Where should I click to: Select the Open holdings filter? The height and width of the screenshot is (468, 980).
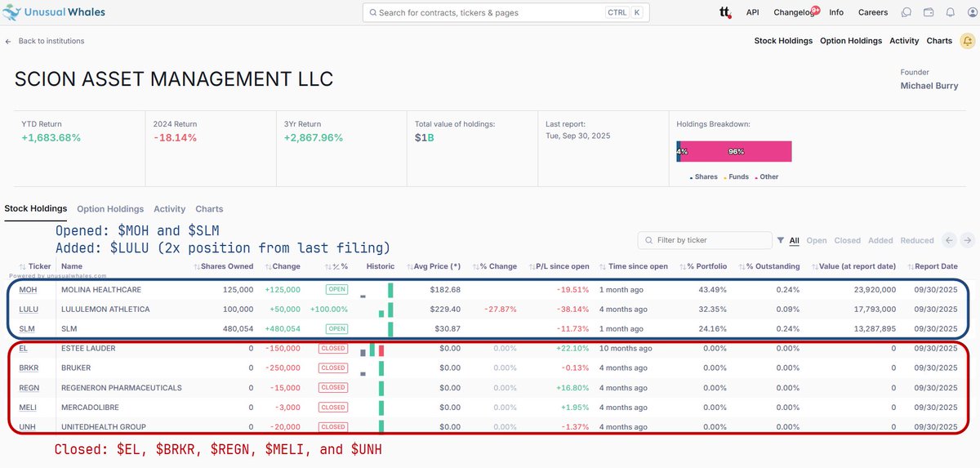(x=817, y=240)
